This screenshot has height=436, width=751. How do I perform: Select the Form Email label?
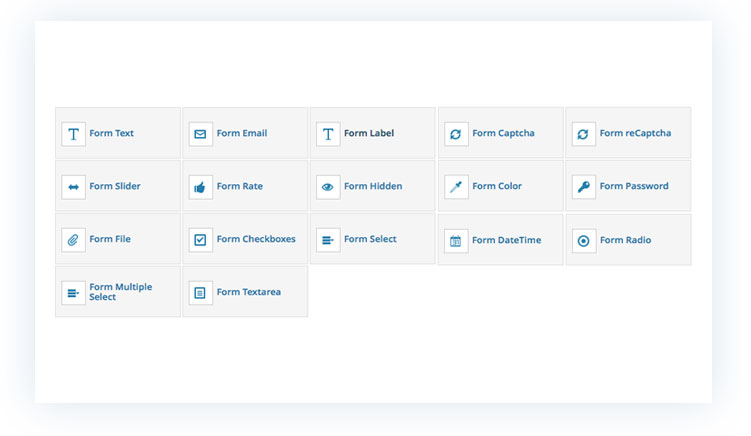pyautogui.click(x=242, y=133)
